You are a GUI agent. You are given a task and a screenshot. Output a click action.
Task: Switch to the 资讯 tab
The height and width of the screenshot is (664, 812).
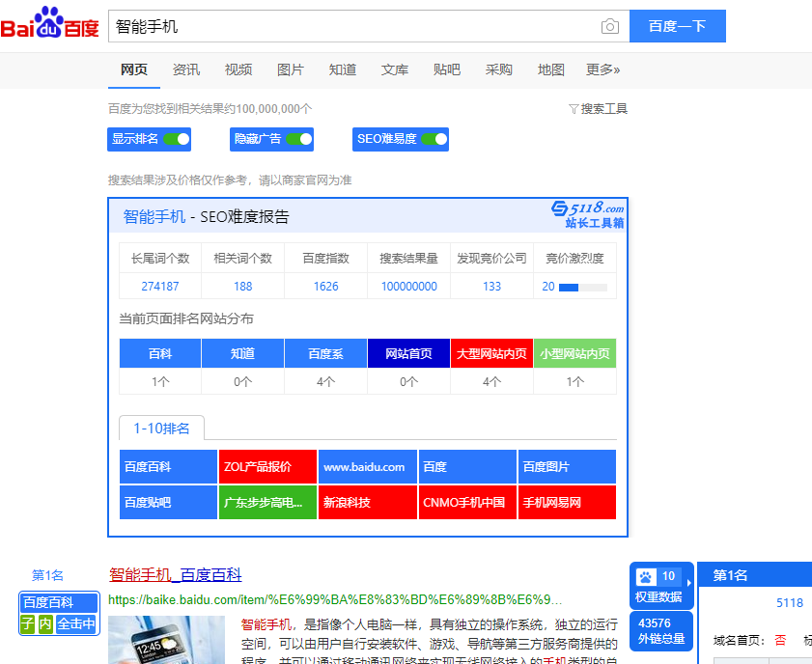186,69
